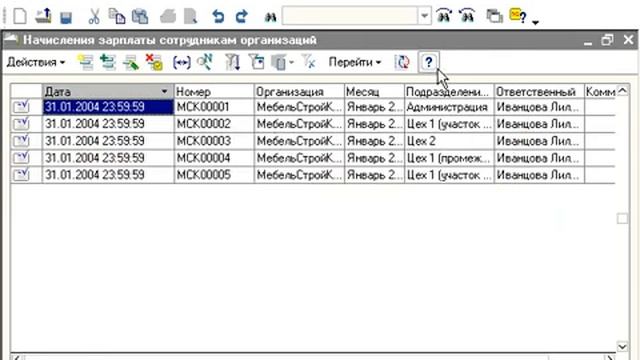Filter by current cell value icon

pyautogui.click(x=257, y=62)
